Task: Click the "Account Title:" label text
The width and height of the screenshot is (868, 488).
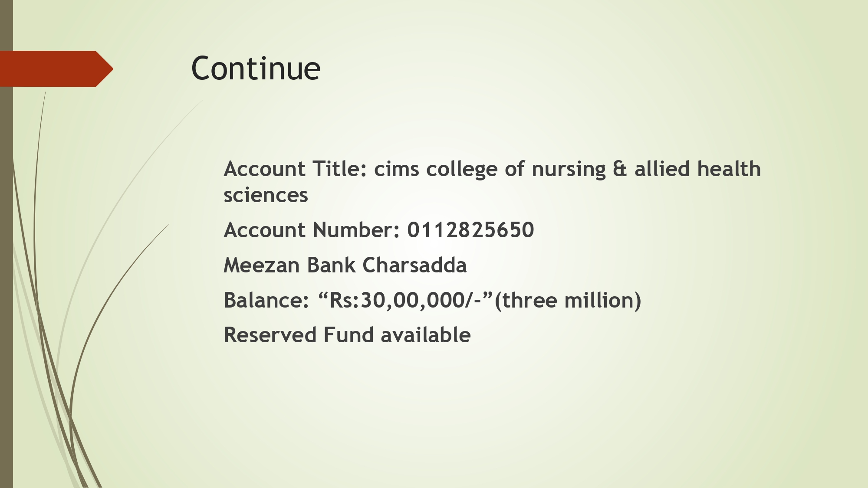Action: tap(295, 169)
